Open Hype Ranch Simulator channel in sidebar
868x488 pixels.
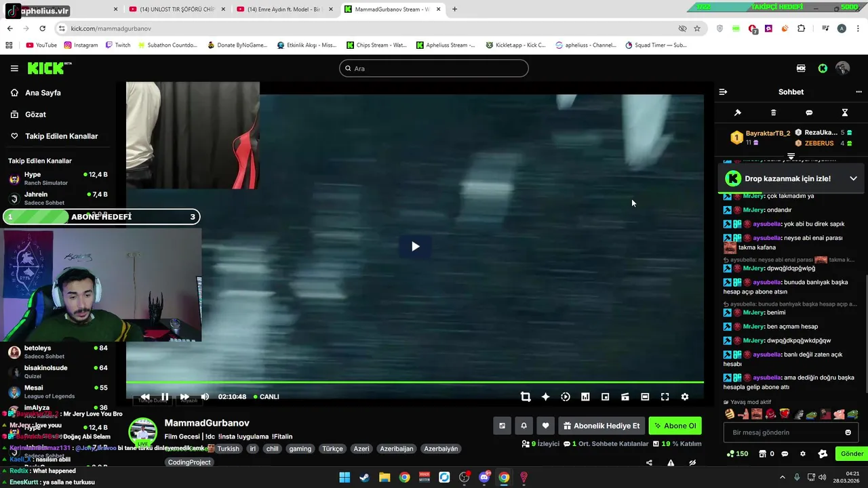point(58,179)
